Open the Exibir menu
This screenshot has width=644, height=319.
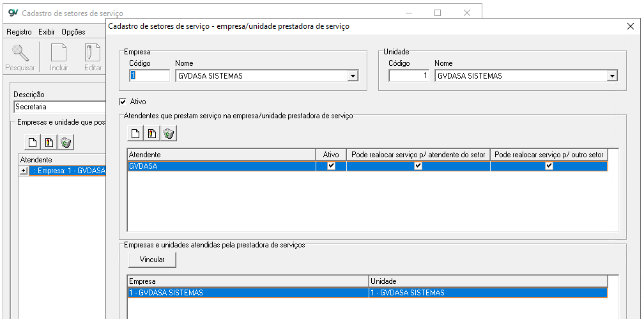(47, 32)
